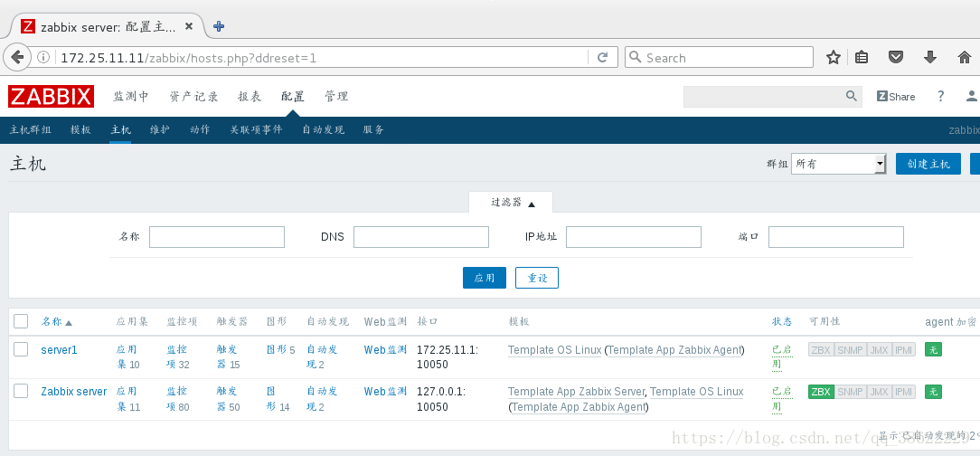This screenshot has width=980, height=456.
Task: Open the site information icon in address bar
Action: [x=43, y=58]
